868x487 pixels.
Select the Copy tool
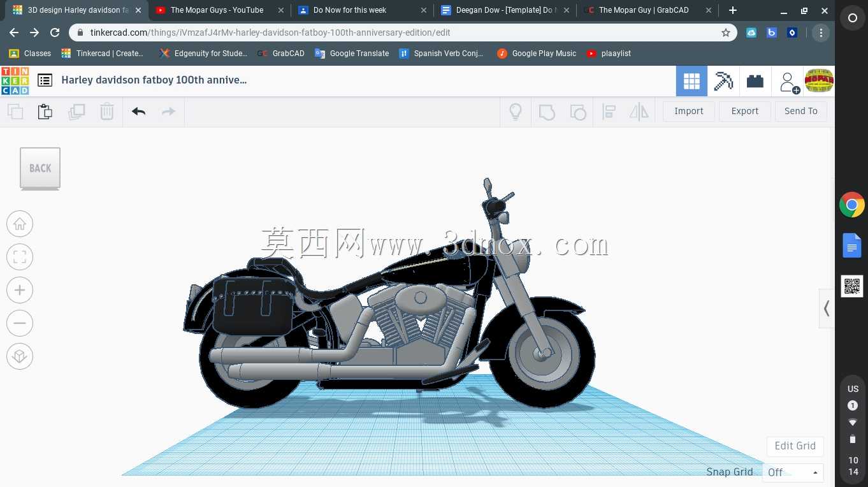click(15, 112)
